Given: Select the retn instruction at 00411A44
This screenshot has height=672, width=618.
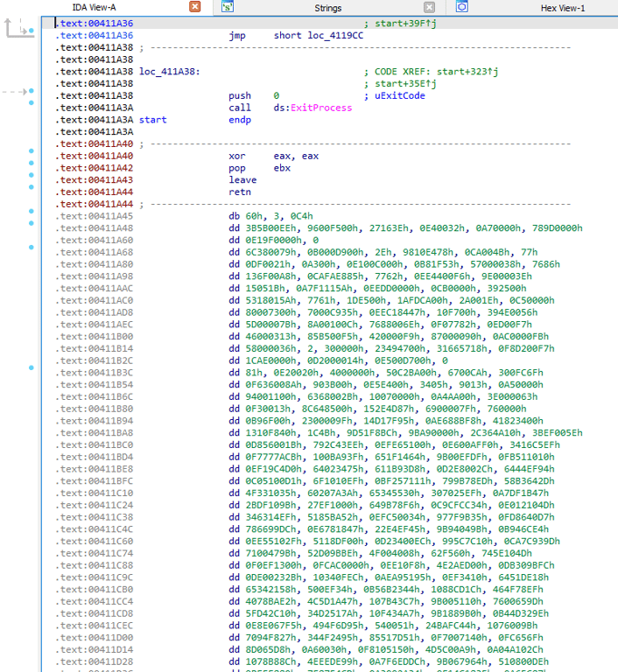Looking at the screenshot, I should tap(240, 192).
